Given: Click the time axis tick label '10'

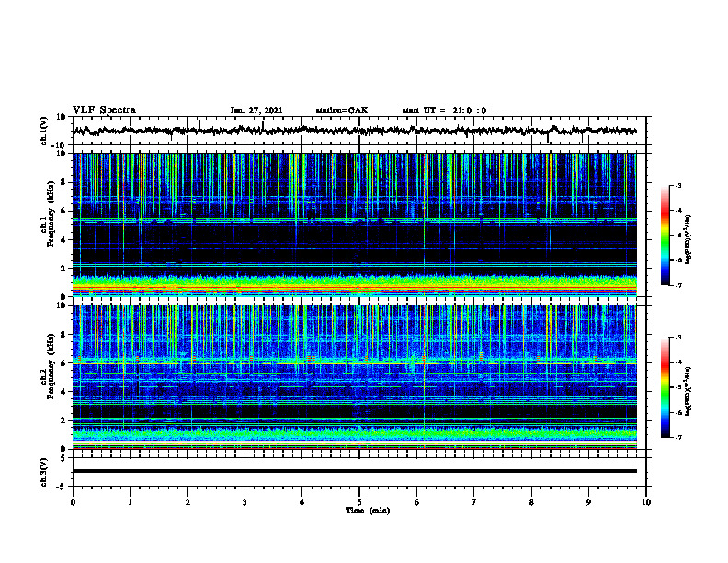Looking at the screenshot, I should point(646,502).
